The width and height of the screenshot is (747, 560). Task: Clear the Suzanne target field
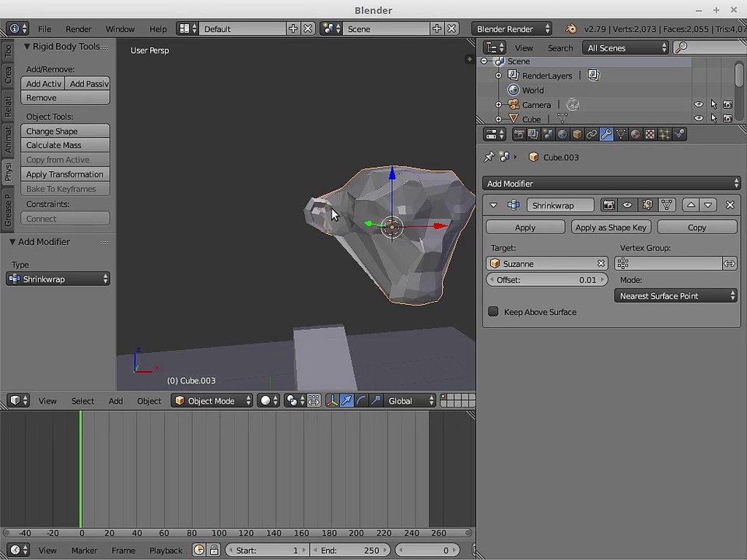click(x=601, y=264)
